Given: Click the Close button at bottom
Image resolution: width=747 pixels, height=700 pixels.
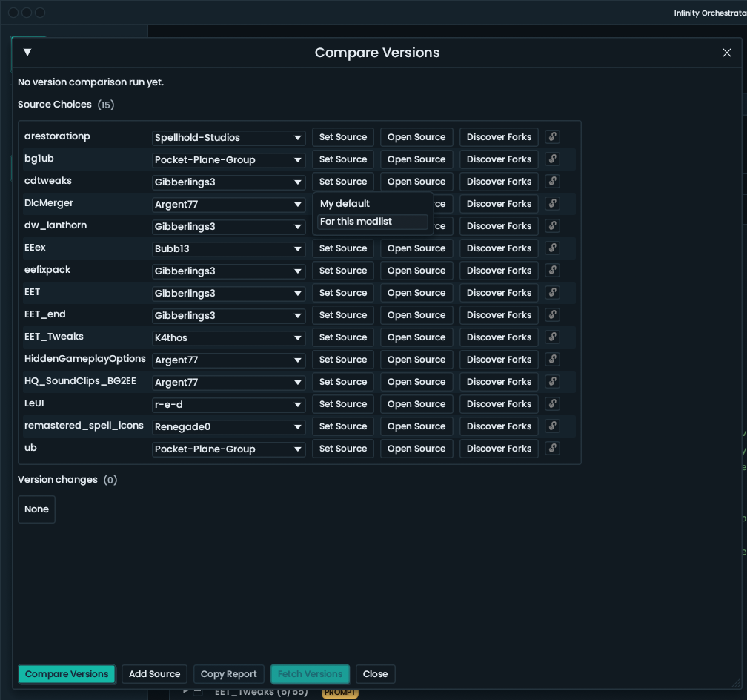Looking at the screenshot, I should coord(376,674).
